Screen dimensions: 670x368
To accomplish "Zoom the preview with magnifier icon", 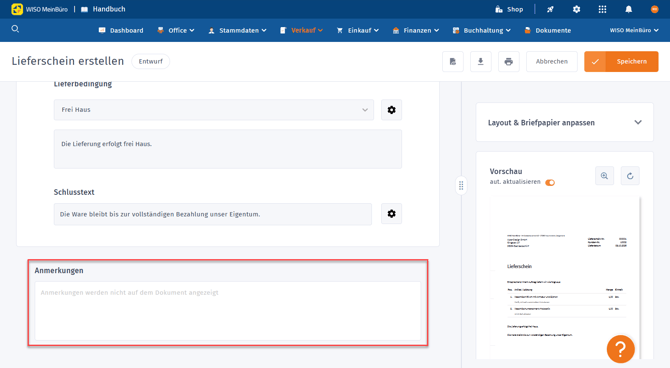I will pos(604,176).
